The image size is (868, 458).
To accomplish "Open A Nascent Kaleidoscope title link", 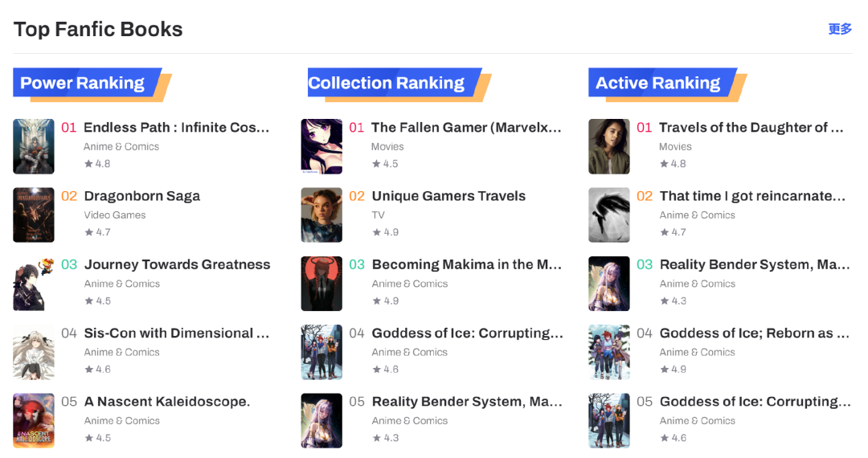I will (167, 402).
